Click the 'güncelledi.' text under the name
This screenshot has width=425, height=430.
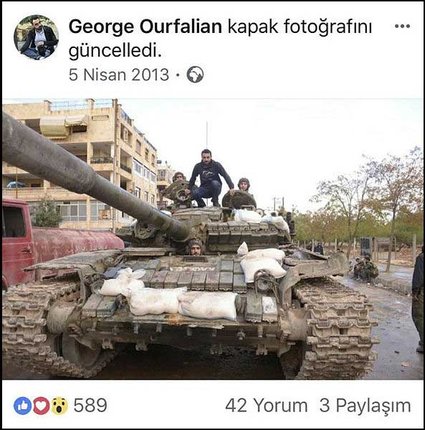[115, 52]
